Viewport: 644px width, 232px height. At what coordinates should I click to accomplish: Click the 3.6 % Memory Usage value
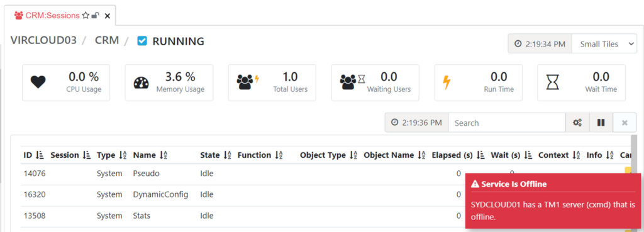(180, 76)
